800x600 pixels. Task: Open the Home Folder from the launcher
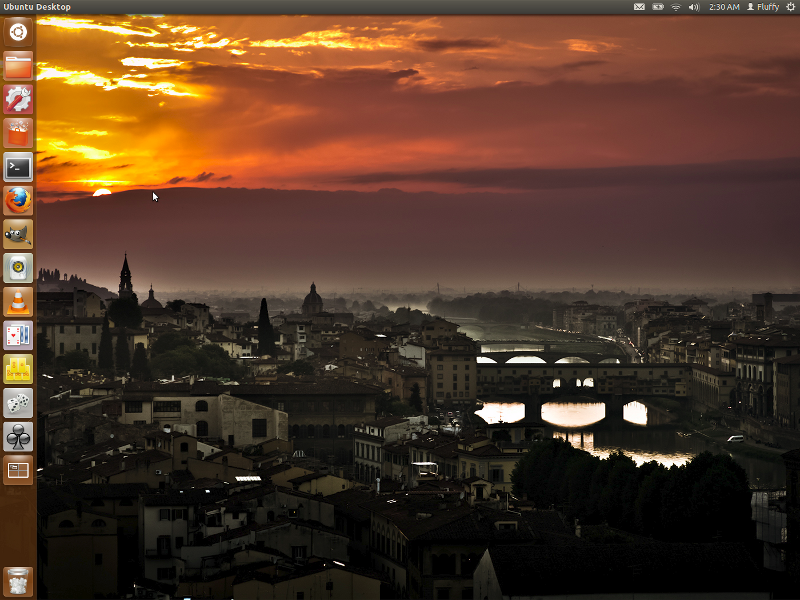17,64
